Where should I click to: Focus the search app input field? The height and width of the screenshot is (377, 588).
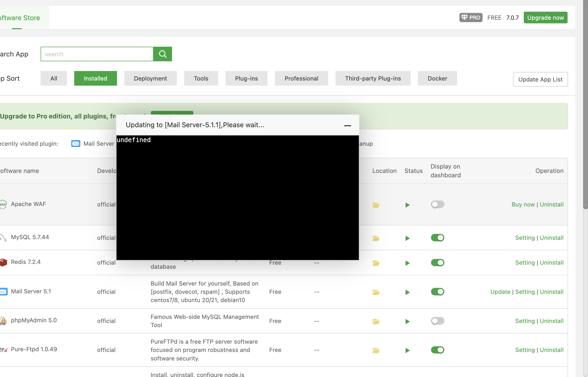point(97,54)
